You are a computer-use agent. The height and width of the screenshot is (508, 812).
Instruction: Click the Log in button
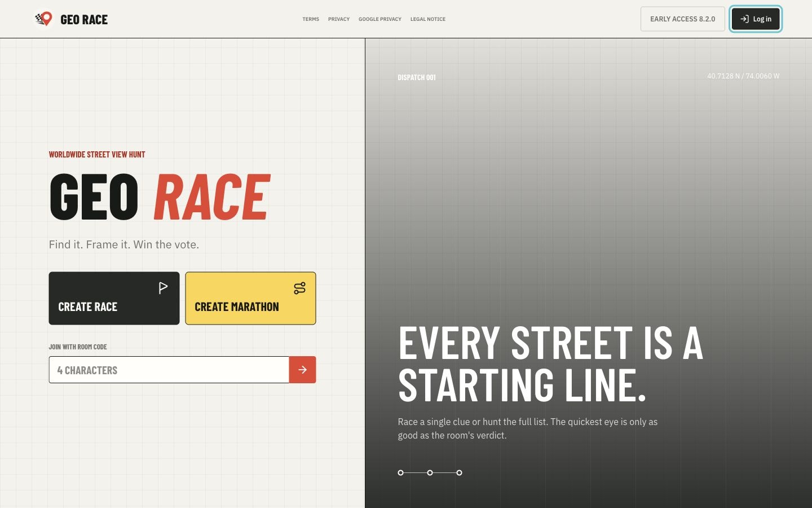[x=756, y=19]
